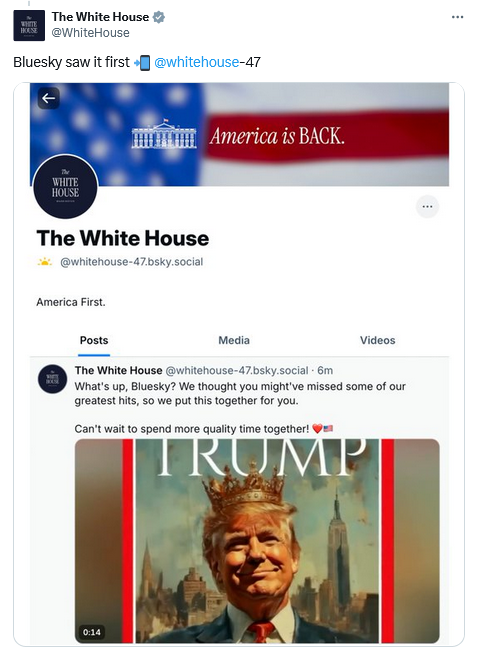Click the round White House Bluesky profile picture

[x=65, y=186]
